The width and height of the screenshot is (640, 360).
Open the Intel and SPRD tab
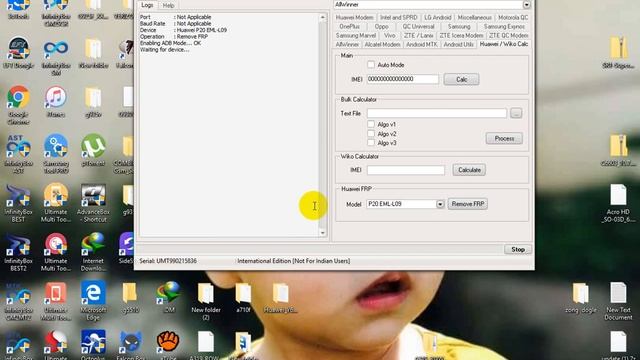pyautogui.click(x=398, y=18)
